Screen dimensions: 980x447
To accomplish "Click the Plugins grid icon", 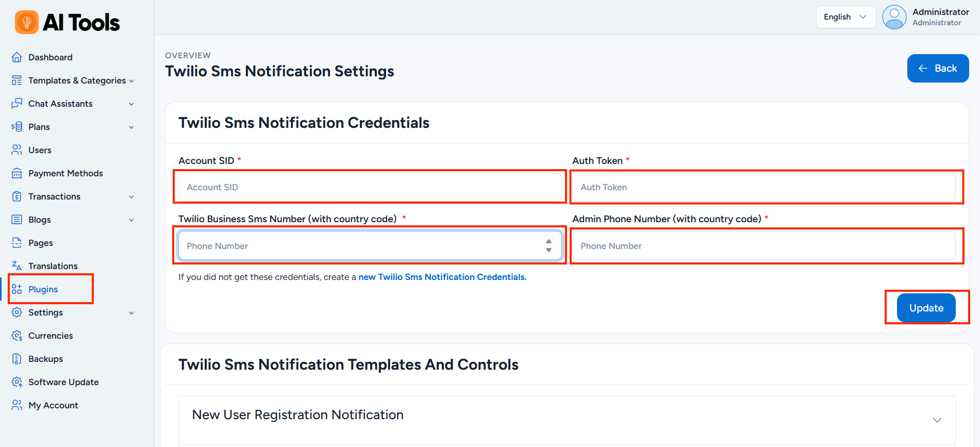I will point(17,289).
